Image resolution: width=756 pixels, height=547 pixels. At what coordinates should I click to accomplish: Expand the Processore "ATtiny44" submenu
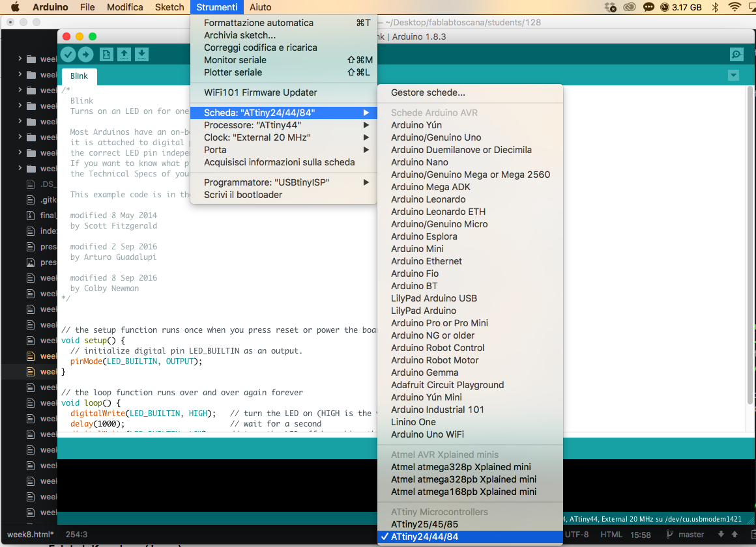point(283,125)
